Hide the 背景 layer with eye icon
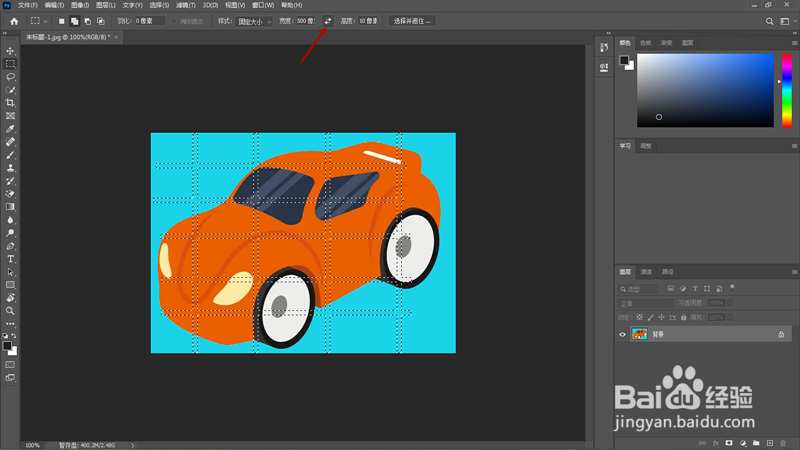 point(623,335)
